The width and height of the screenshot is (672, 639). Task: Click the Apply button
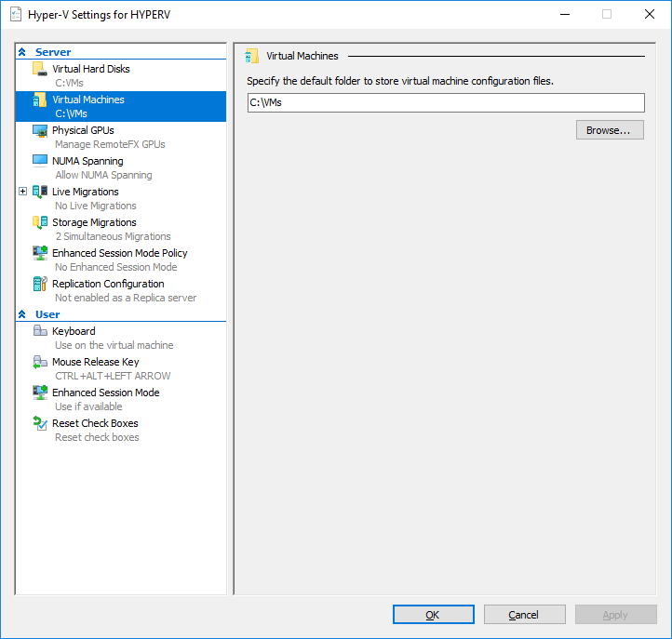pyautogui.click(x=615, y=615)
